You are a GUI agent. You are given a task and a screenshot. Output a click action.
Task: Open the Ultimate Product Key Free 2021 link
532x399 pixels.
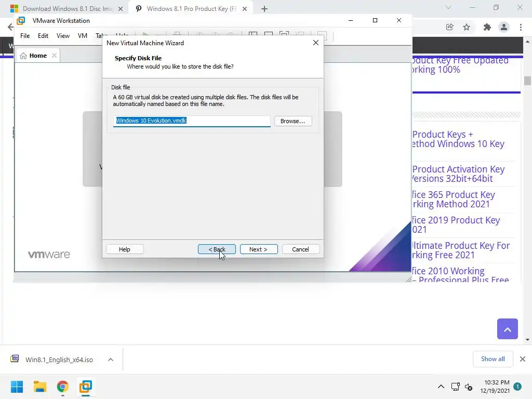(x=460, y=250)
